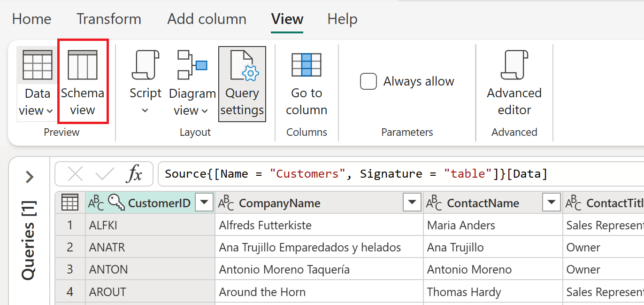Click the table options icon above row numbers
The height and width of the screenshot is (305, 644).
[x=69, y=202]
